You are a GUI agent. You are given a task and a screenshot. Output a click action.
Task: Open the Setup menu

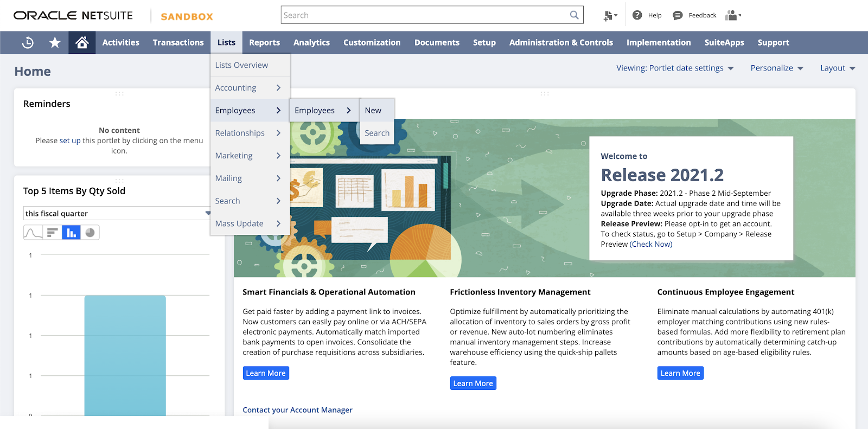click(484, 42)
